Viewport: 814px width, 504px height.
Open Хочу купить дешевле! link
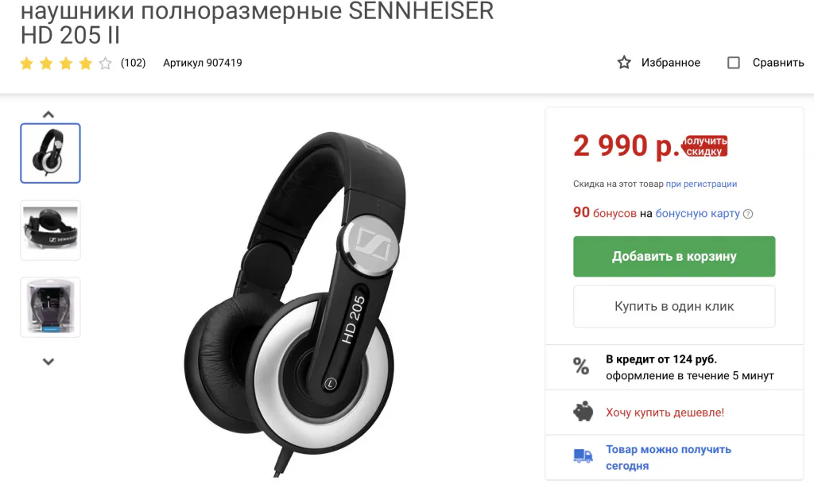click(x=665, y=413)
